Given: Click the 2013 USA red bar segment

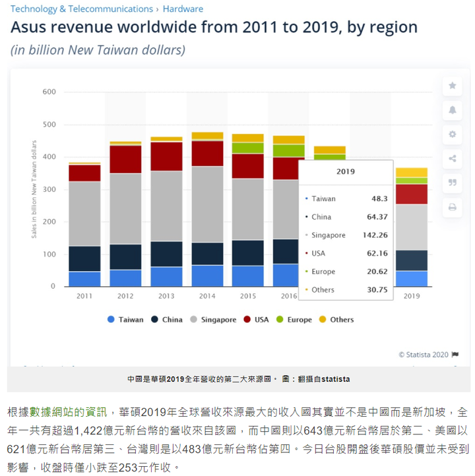Looking at the screenshot, I should click(x=166, y=156).
